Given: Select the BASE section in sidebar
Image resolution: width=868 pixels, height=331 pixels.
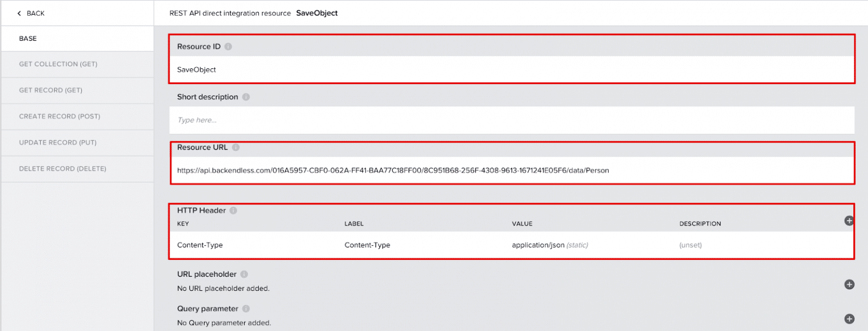Looking at the screenshot, I should point(27,38).
